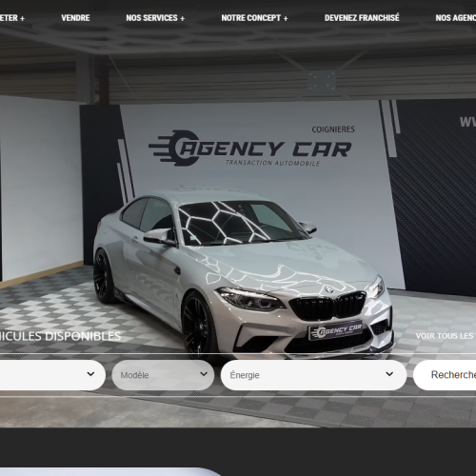Open the Modèle dropdown

(163, 375)
